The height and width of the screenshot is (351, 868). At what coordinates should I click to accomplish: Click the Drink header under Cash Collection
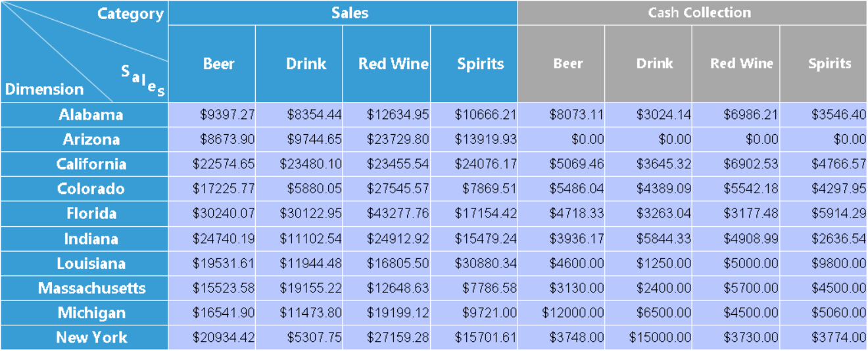pyautogui.click(x=654, y=64)
